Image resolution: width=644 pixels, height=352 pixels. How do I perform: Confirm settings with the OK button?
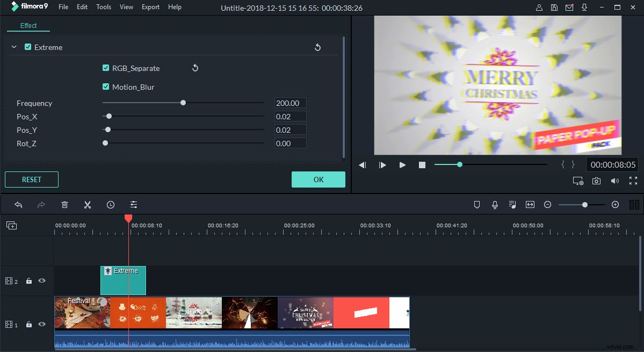[318, 179]
